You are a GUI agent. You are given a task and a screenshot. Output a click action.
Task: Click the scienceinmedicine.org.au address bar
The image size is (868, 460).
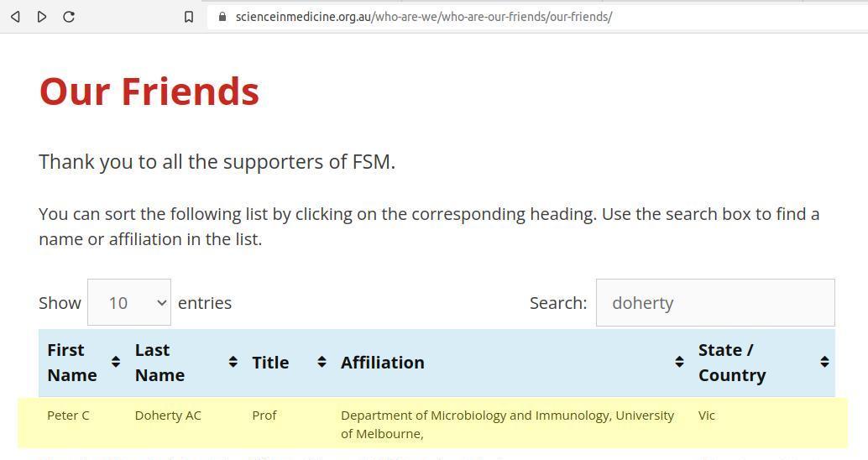(423, 17)
